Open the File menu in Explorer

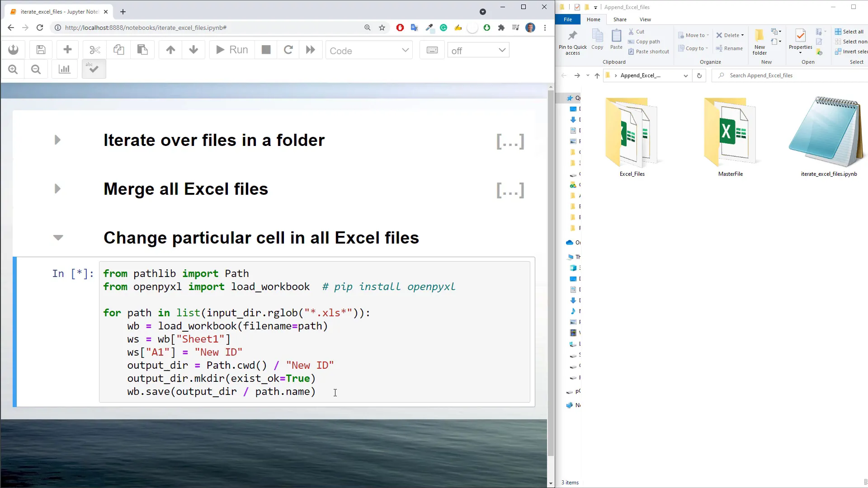pyautogui.click(x=567, y=19)
